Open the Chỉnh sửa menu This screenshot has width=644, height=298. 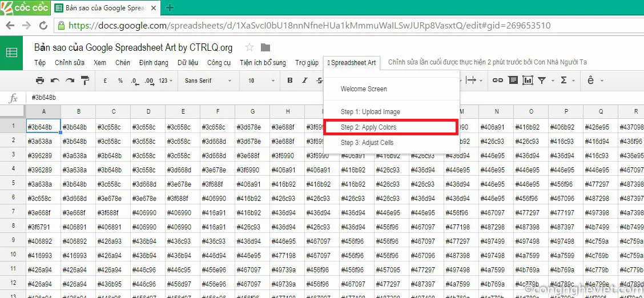point(70,62)
